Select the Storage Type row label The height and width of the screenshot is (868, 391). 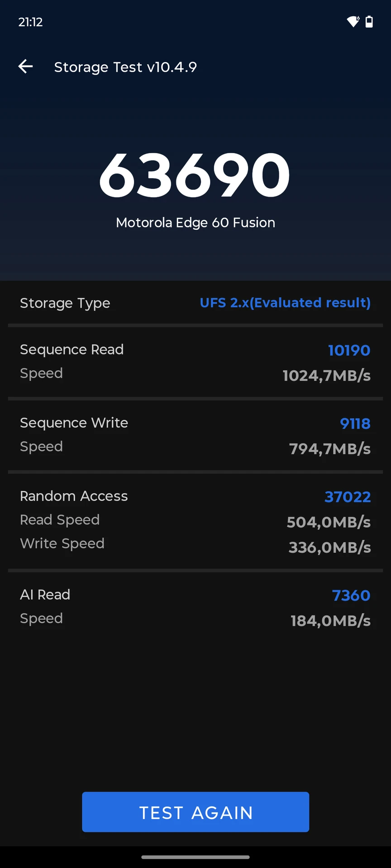coord(65,303)
